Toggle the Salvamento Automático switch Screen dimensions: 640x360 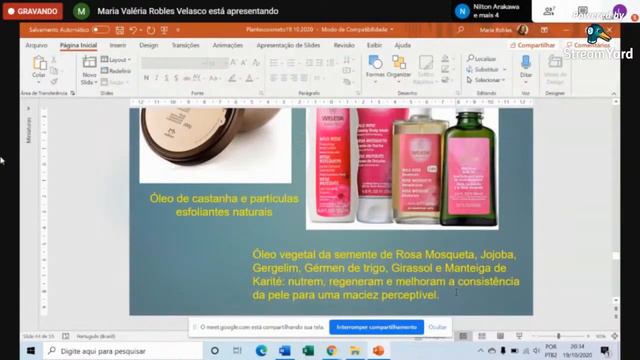pos(100,30)
